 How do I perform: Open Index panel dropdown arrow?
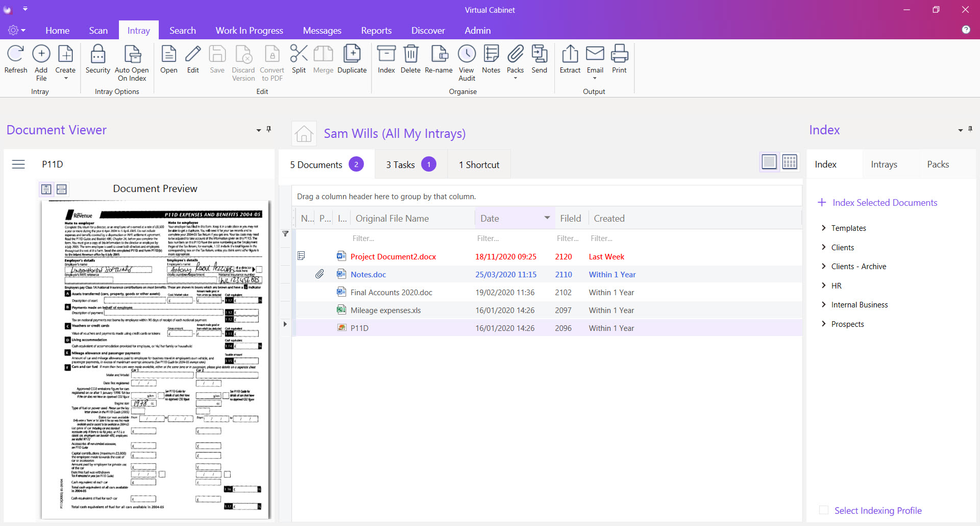(960, 130)
